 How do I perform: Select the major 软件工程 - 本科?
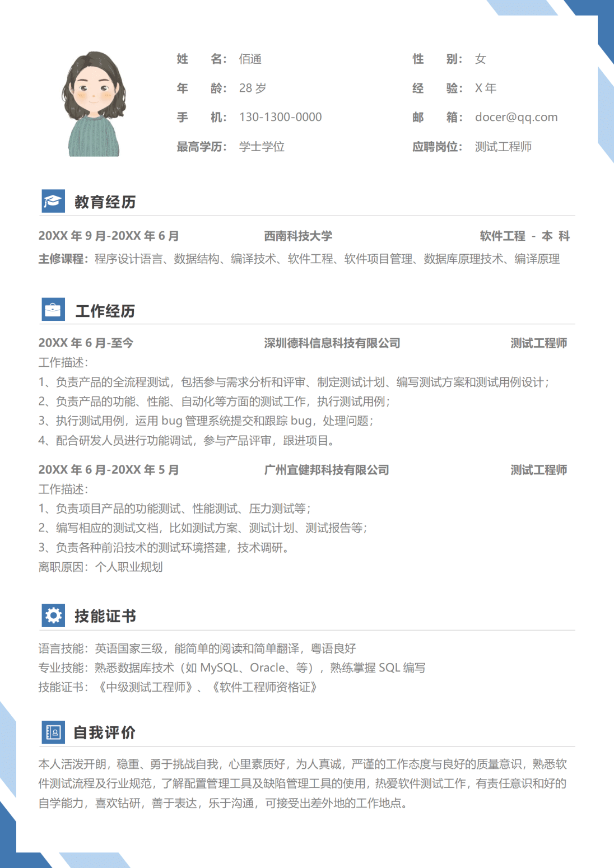(525, 236)
